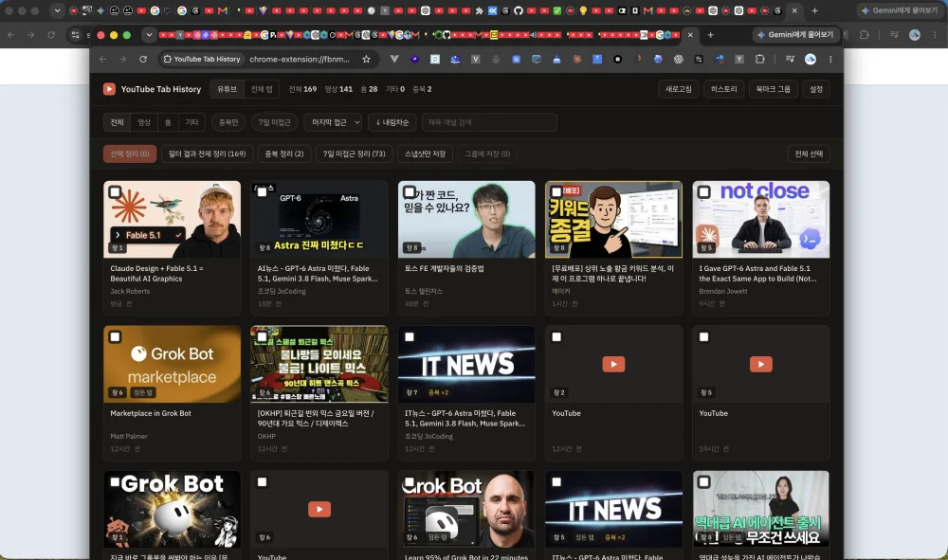Open the new tab plus icon

710,35
